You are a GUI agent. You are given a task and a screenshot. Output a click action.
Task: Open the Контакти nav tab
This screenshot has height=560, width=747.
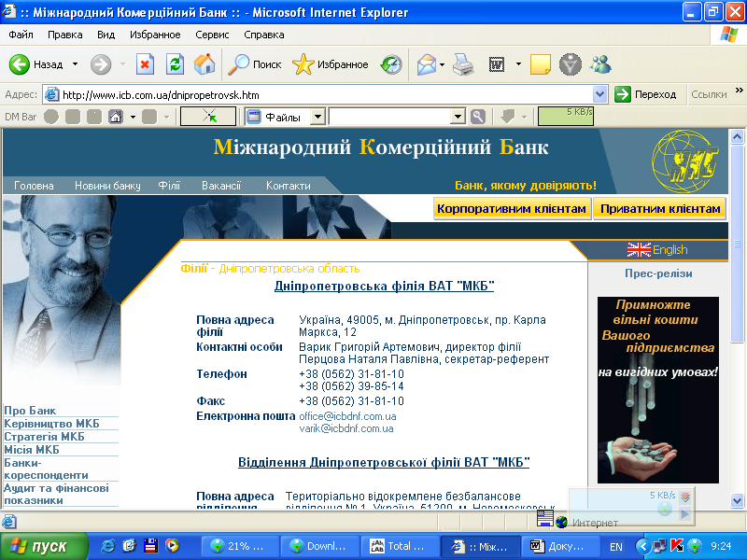[x=289, y=186]
